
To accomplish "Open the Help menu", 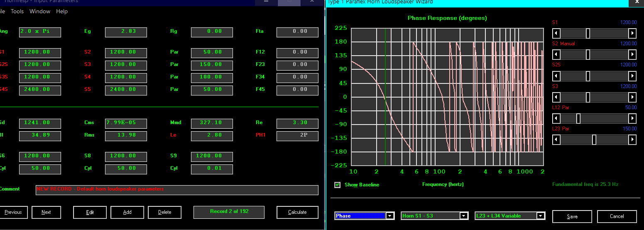I will point(62,11).
